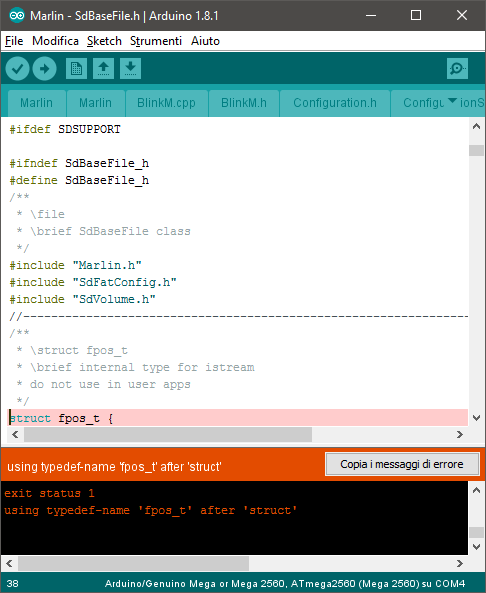Screen dimensions: 486x593
Task: Switch to the BlinkM.h tab
Action: pyautogui.click(x=244, y=103)
